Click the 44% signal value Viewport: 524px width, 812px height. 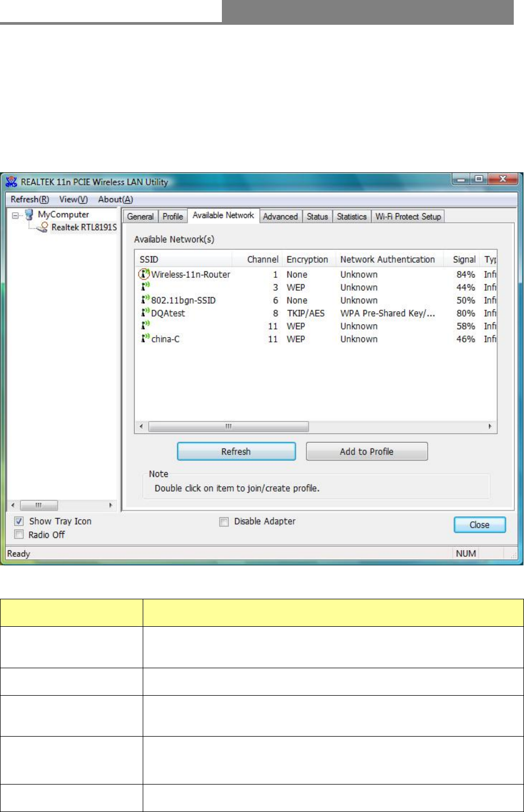click(466, 288)
